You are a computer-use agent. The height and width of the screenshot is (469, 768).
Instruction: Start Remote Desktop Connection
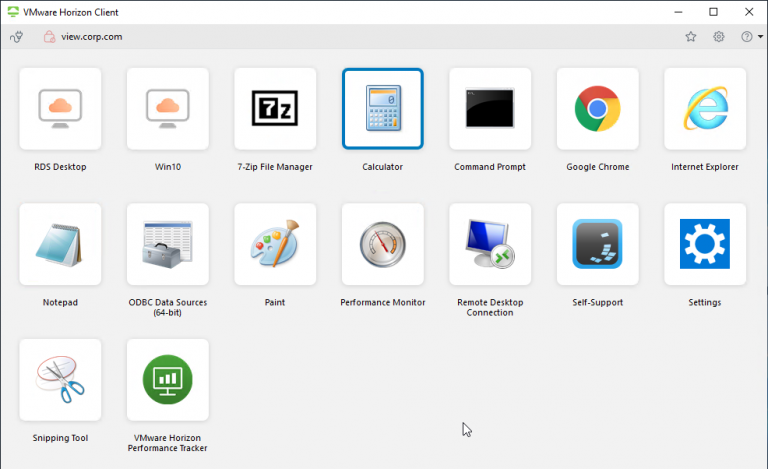pos(490,244)
